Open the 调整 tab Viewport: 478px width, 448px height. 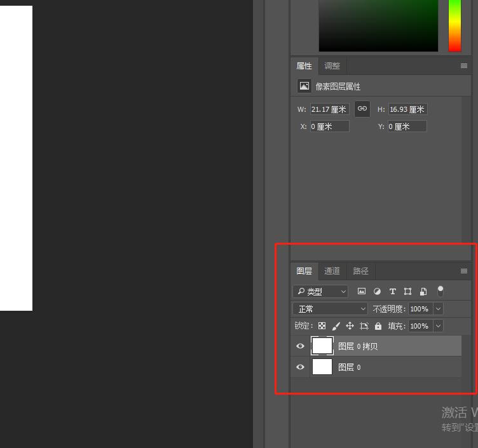(332, 66)
